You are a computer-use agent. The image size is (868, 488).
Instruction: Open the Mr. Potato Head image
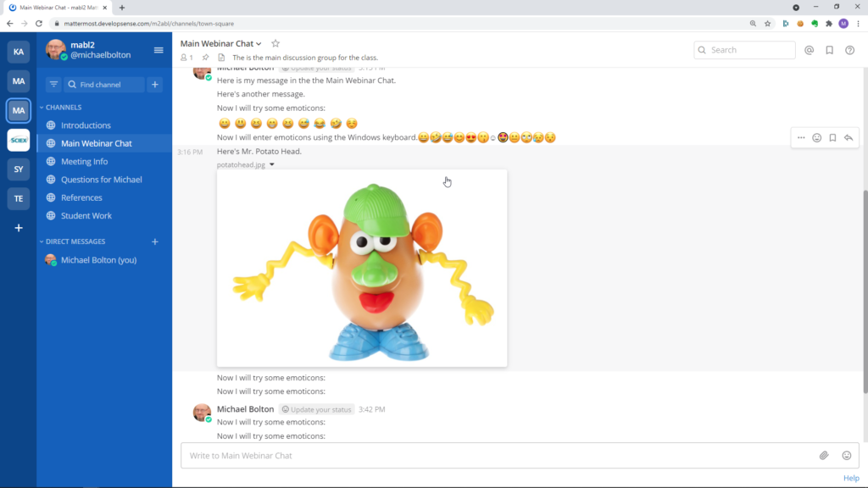pos(362,269)
